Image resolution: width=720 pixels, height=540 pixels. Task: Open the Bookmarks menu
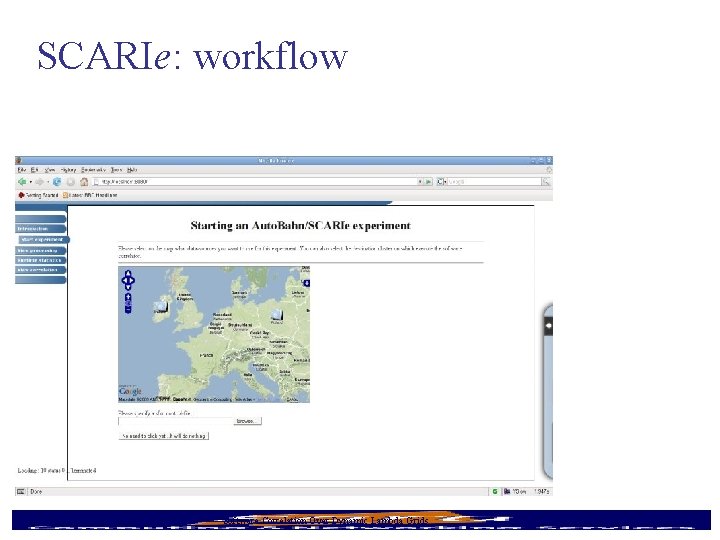tap(93, 170)
